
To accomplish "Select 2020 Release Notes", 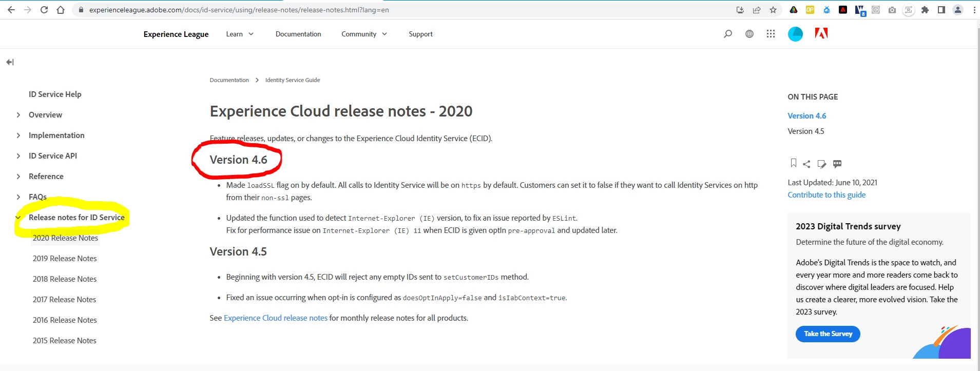I will (65, 238).
